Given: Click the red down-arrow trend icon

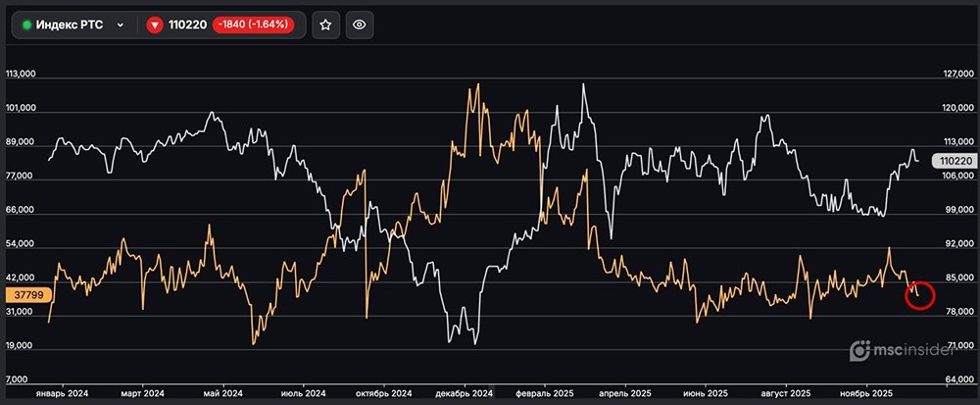Looking at the screenshot, I should (x=154, y=25).
